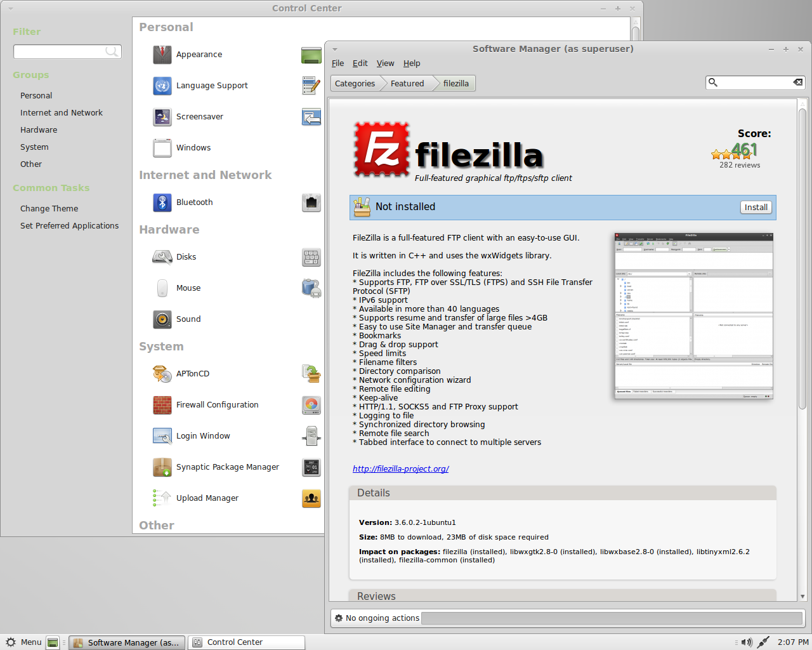Image resolution: width=812 pixels, height=650 pixels.
Task: Click the network icon in system tray
Action: coord(763,642)
